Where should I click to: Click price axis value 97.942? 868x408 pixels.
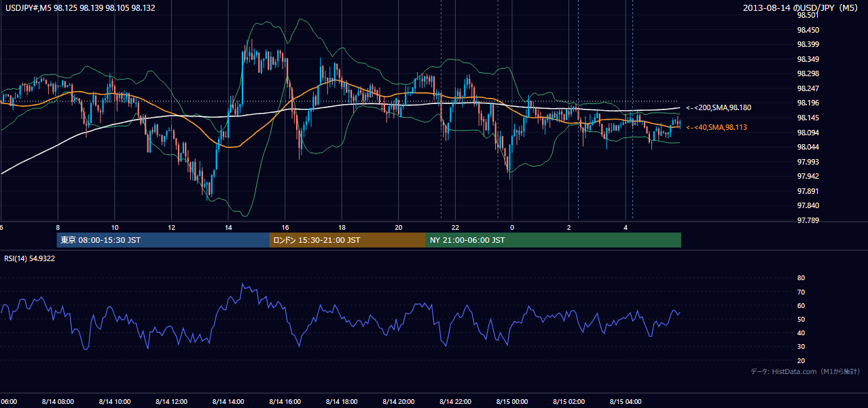point(807,176)
